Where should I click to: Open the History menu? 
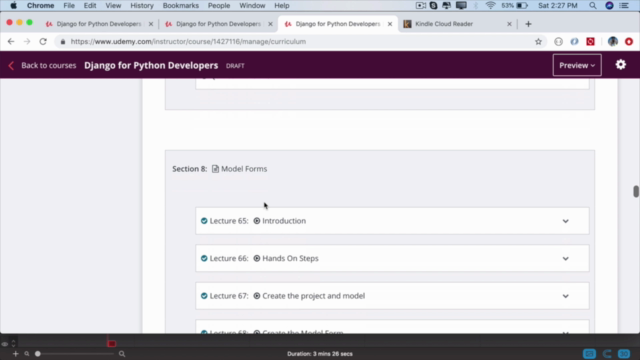(x=142, y=6)
